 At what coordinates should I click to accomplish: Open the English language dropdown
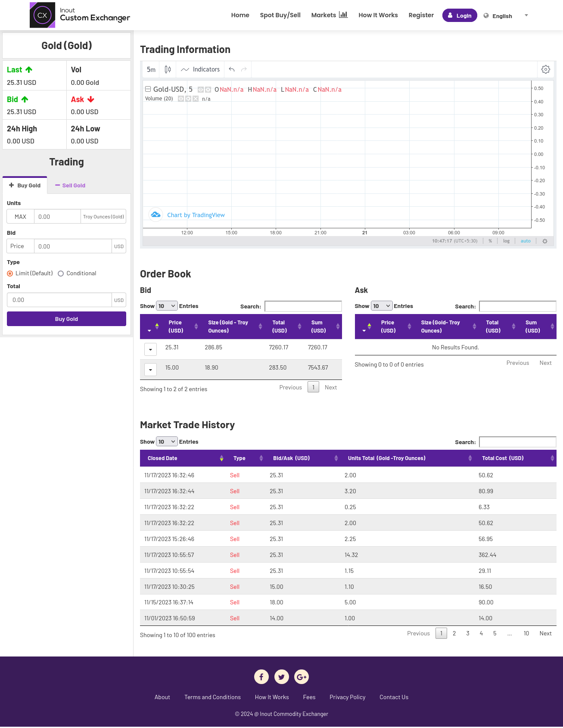click(506, 16)
